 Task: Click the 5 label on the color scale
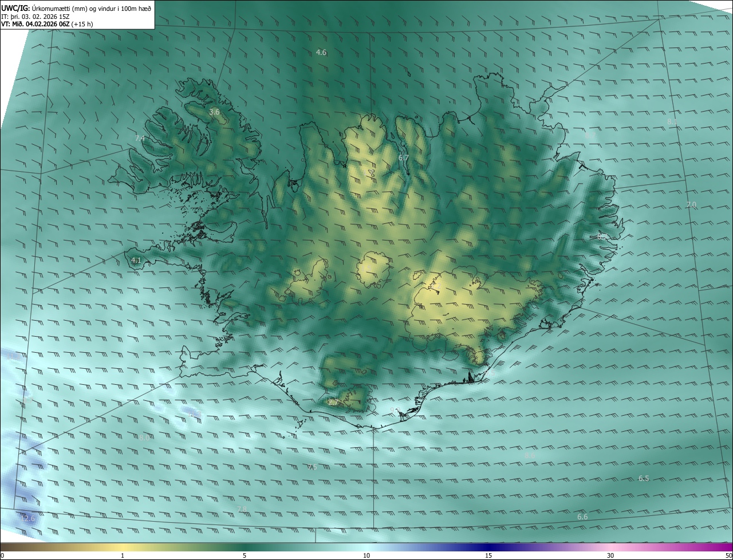pos(245,555)
